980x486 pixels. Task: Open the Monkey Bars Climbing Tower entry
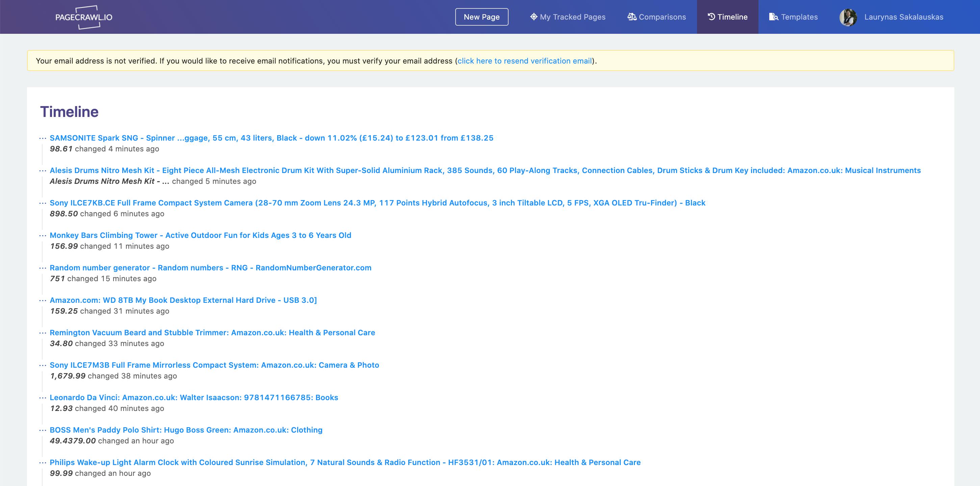pyautogui.click(x=201, y=235)
